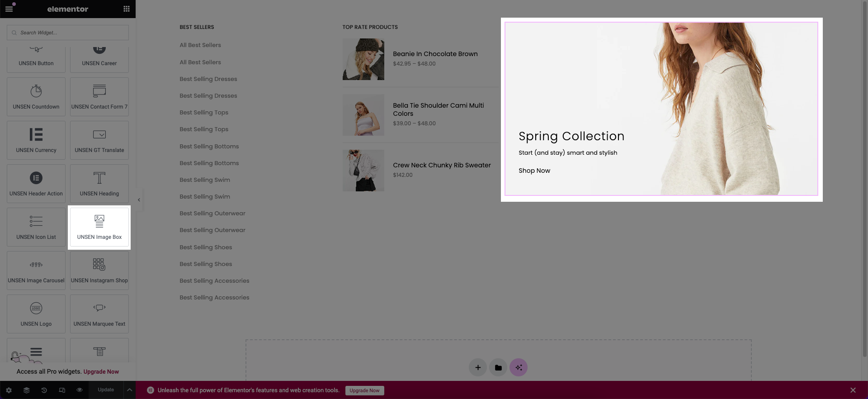
Task: Select the UNSEN Icon List widget
Action: point(36,227)
